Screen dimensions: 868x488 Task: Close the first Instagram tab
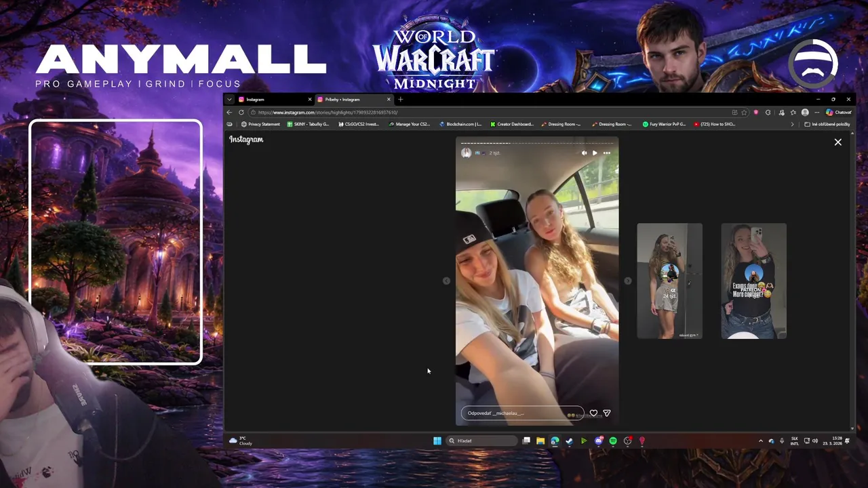click(310, 99)
